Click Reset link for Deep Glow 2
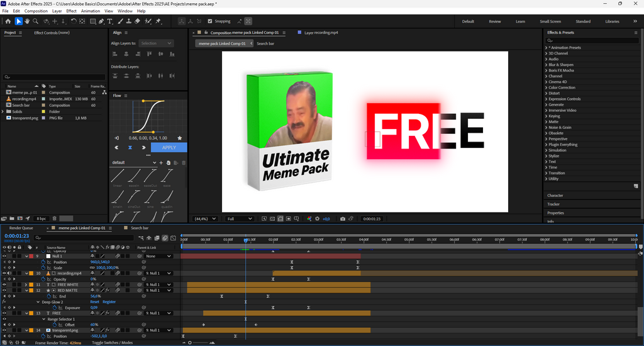This screenshot has width=644, height=346. (x=94, y=301)
